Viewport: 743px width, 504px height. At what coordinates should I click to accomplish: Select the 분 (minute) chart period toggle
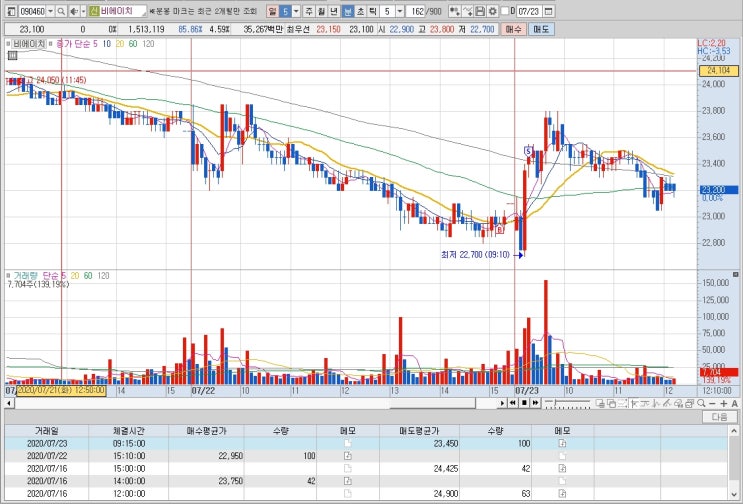[348, 11]
